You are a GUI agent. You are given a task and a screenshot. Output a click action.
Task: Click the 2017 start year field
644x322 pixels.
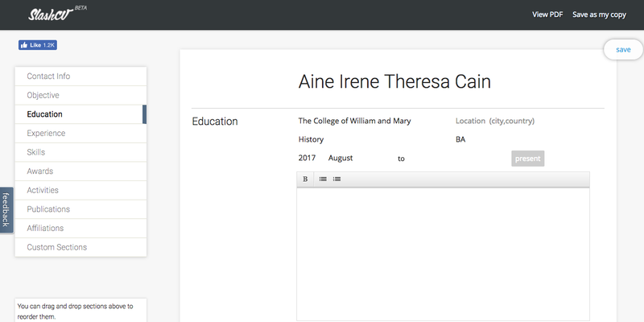307,158
